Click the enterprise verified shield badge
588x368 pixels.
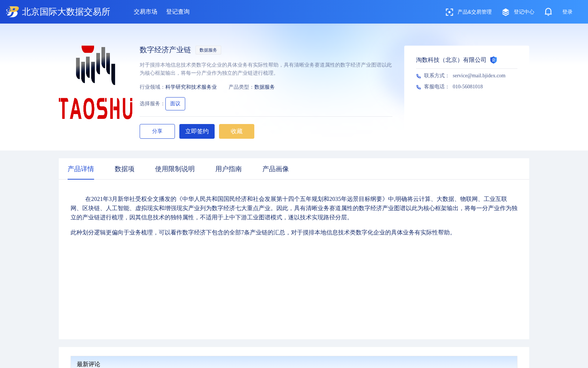pos(494,60)
